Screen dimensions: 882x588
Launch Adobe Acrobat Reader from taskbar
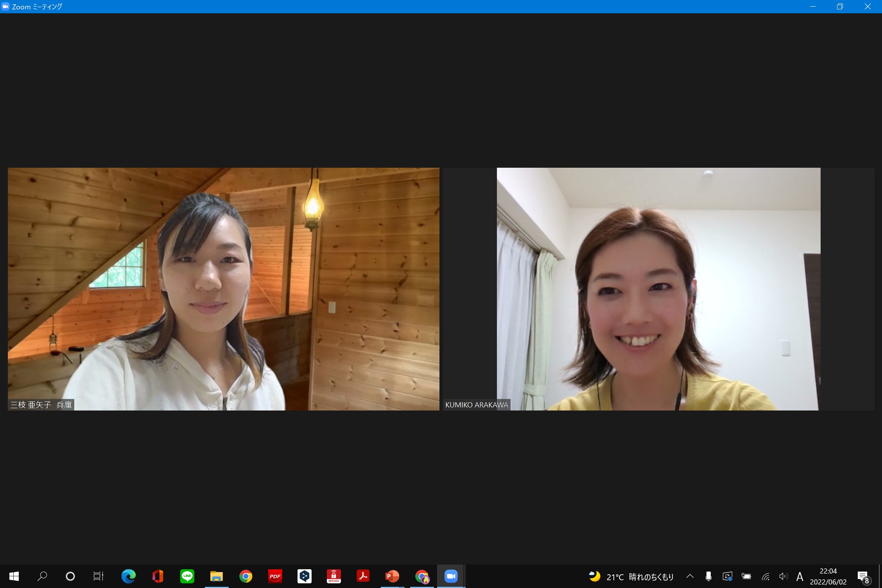[363, 576]
